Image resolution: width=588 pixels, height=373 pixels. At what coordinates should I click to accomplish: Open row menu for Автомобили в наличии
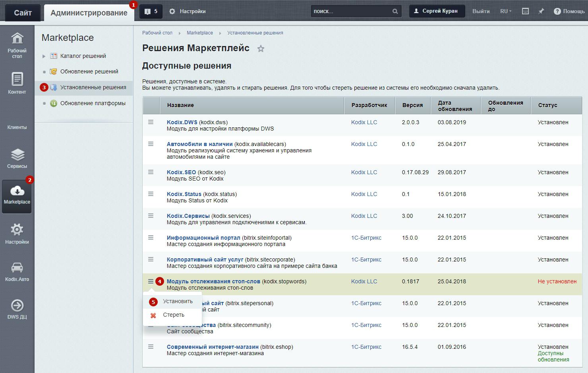[151, 144]
